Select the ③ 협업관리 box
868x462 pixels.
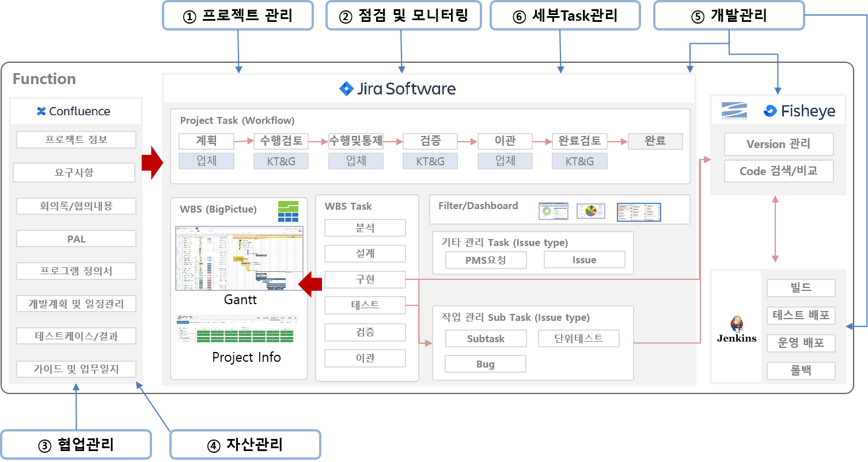76,444
